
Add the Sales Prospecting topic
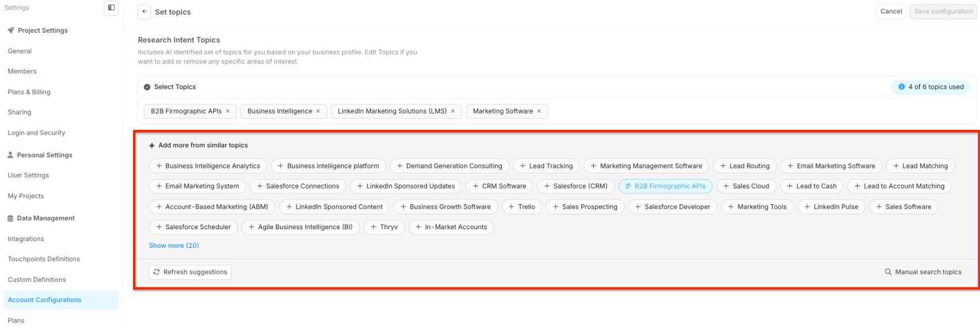(585, 207)
